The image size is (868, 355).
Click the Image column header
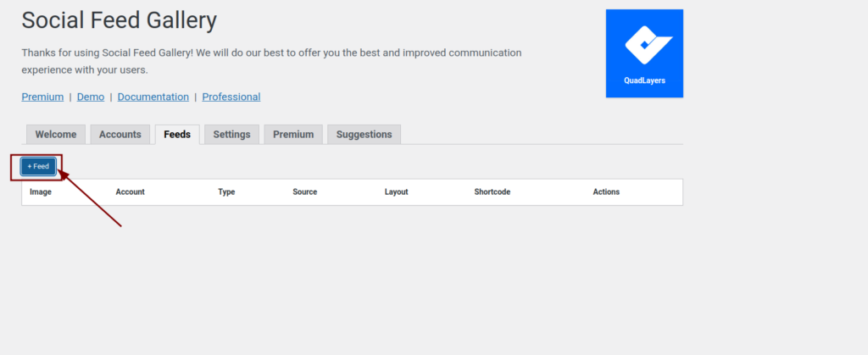coord(42,192)
